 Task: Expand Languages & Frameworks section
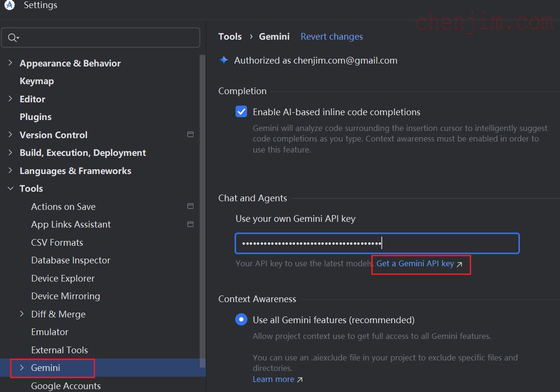point(11,171)
